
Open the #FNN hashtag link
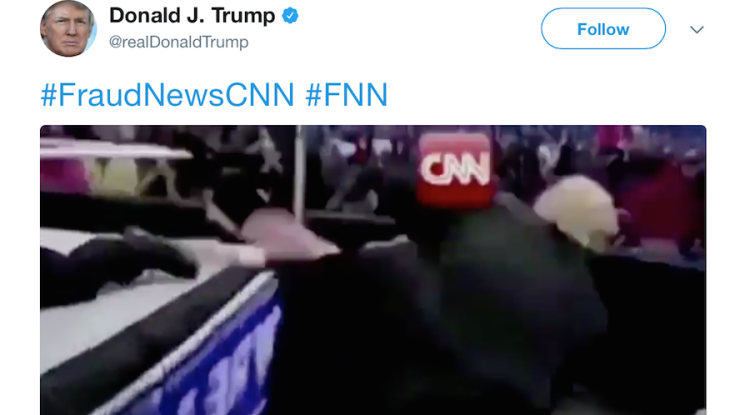click(x=346, y=95)
